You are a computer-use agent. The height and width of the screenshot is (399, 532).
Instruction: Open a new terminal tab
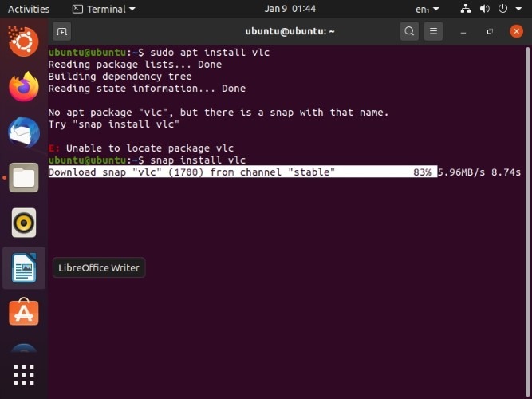[x=61, y=32]
